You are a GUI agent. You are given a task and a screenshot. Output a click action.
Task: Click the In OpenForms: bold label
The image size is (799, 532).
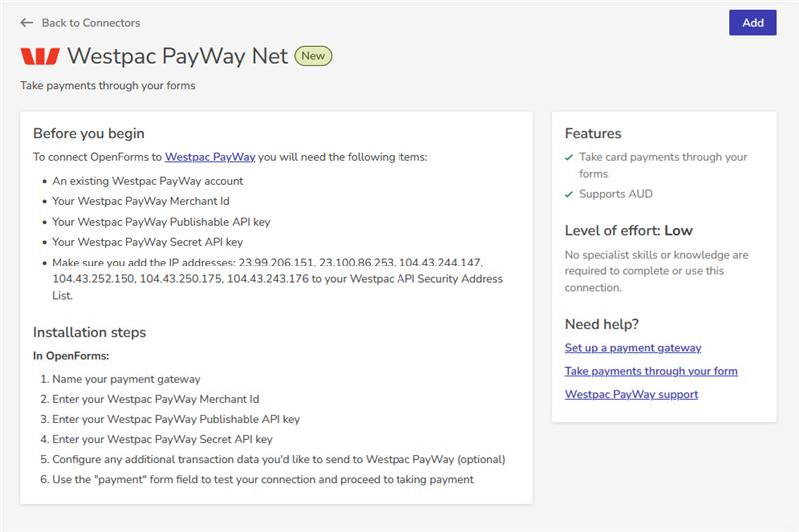(71, 356)
